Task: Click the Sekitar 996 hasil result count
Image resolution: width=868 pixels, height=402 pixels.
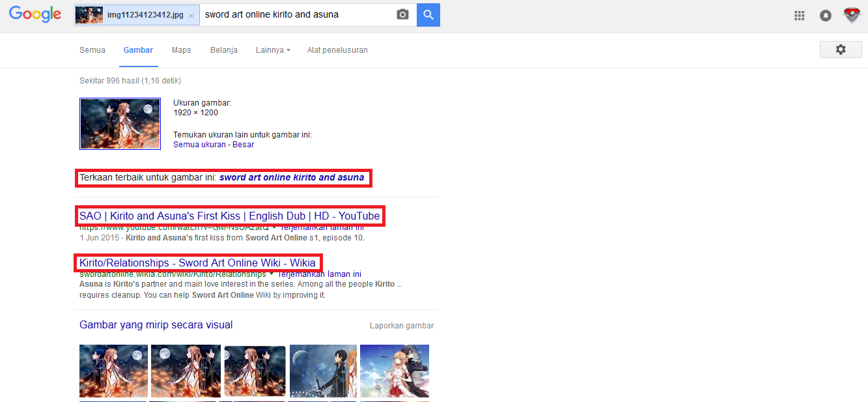Action: 130,81
